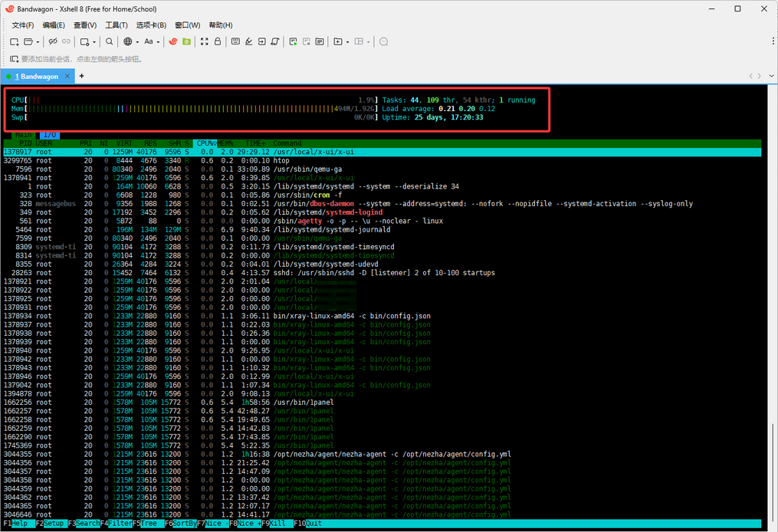
Task: Open the font Aa dropdown arrow
Action: (x=158, y=41)
